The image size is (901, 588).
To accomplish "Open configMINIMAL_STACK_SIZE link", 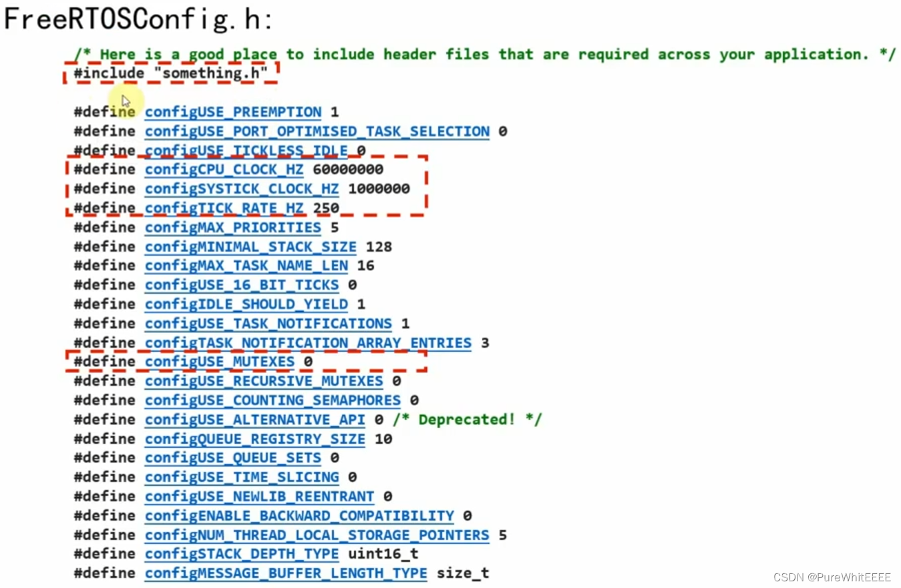I will 250,247.
